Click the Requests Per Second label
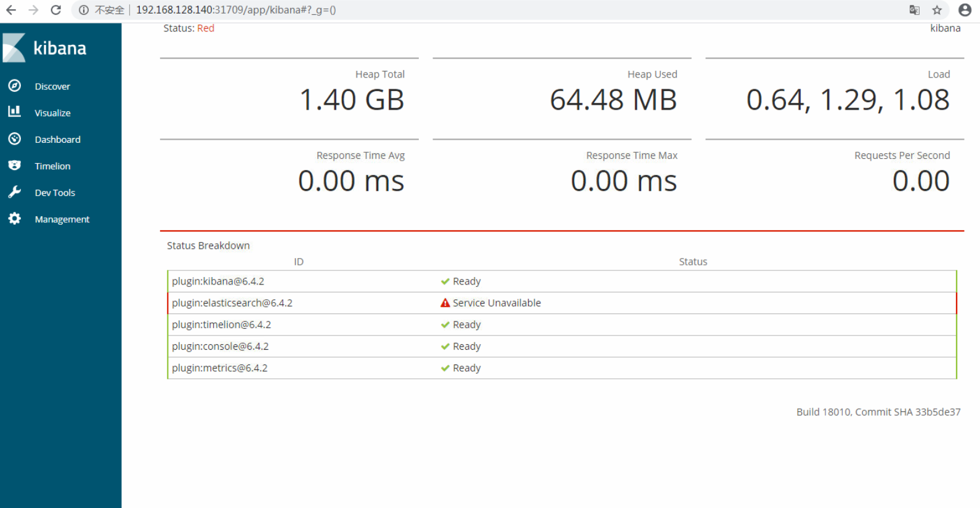 coord(902,156)
